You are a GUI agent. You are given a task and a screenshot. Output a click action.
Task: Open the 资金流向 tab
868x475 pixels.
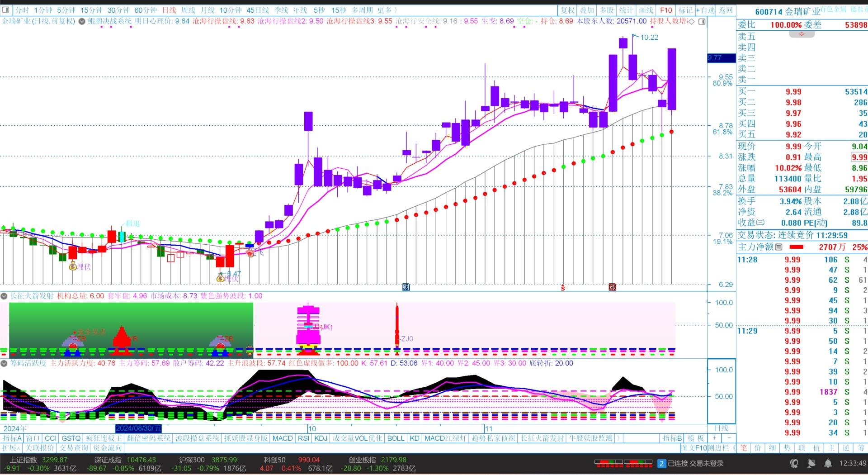[x=108, y=448]
